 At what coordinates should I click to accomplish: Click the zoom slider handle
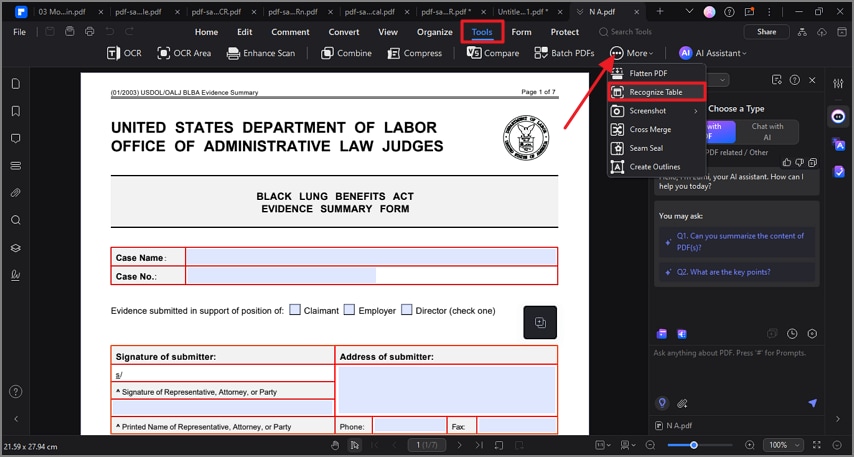(x=693, y=445)
